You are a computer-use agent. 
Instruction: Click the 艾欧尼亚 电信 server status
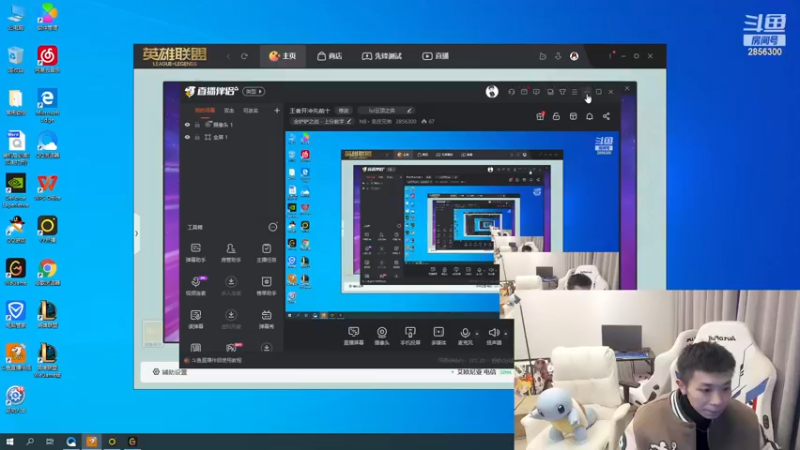click(x=476, y=372)
